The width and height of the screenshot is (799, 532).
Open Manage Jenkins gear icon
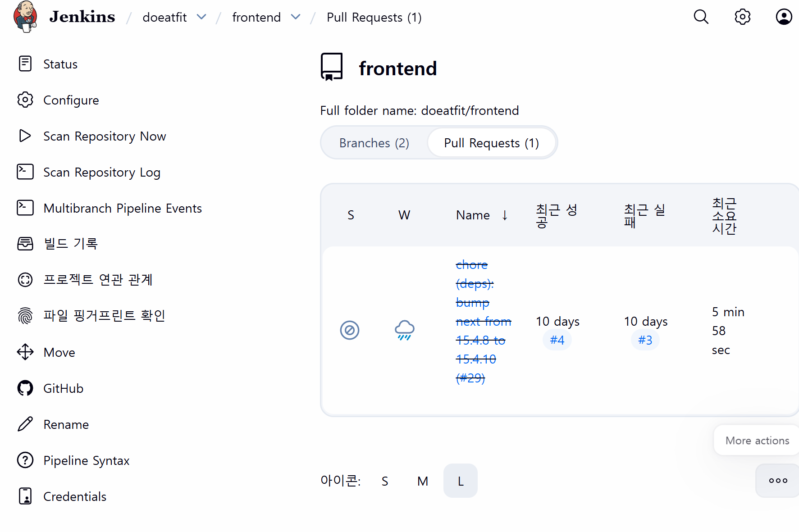pos(742,17)
